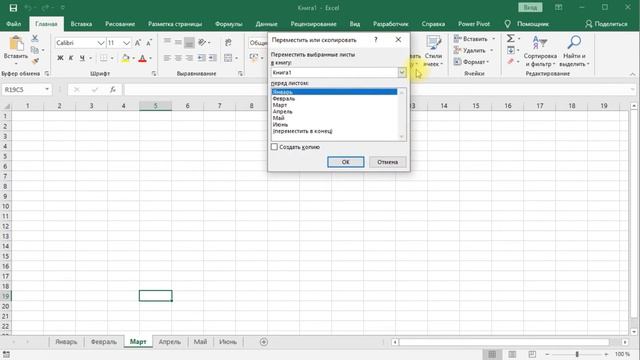Click the Поделиться share button

pyautogui.click(x=606, y=24)
